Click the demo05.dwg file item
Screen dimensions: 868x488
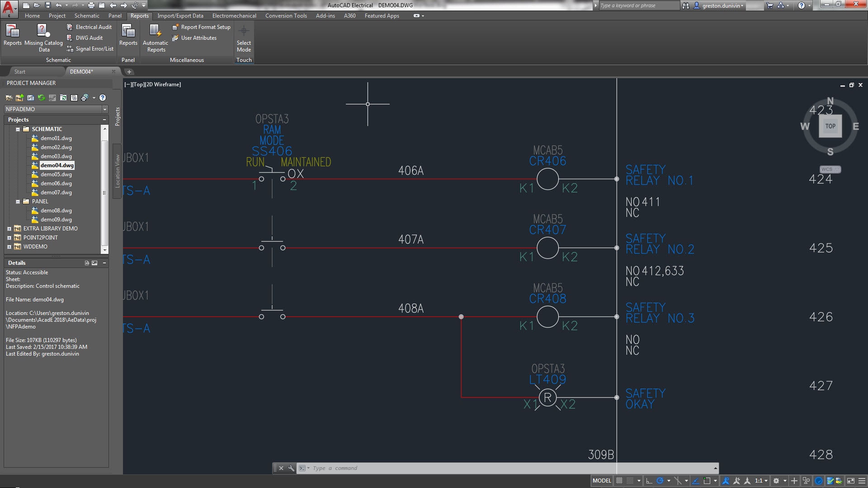[56, 174]
